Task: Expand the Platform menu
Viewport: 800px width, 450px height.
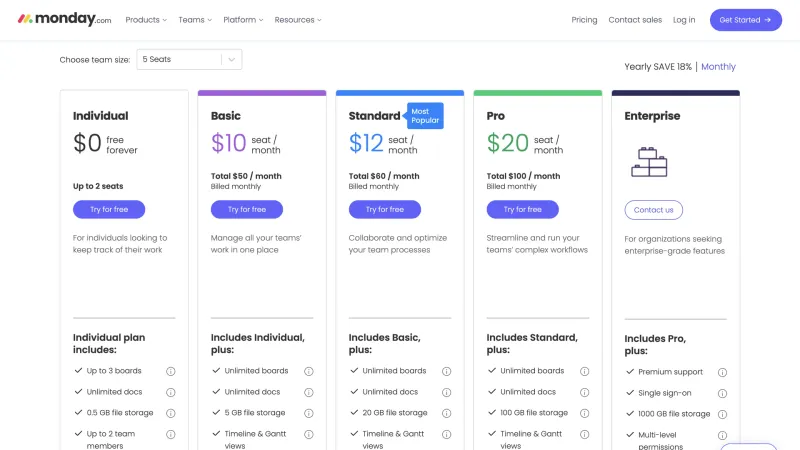Action: (243, 20)
